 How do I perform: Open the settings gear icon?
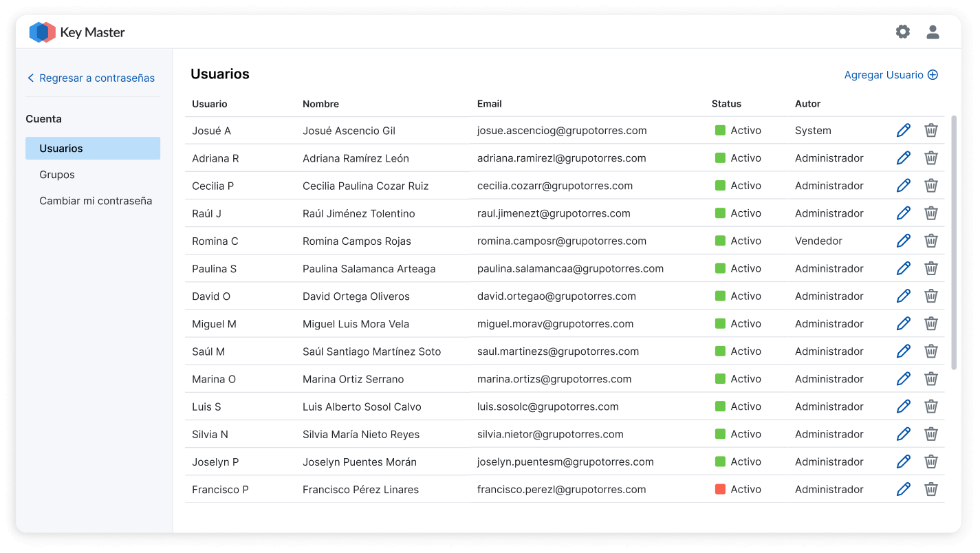coord(902,32)
